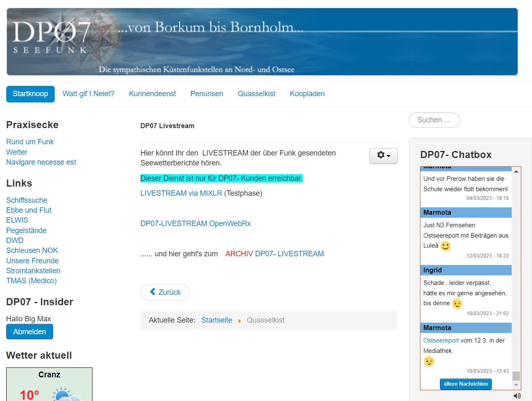Click the DP07 Seefunk logo banner
Viewport: 532px width, 401px height.
(x=262, y=41)
